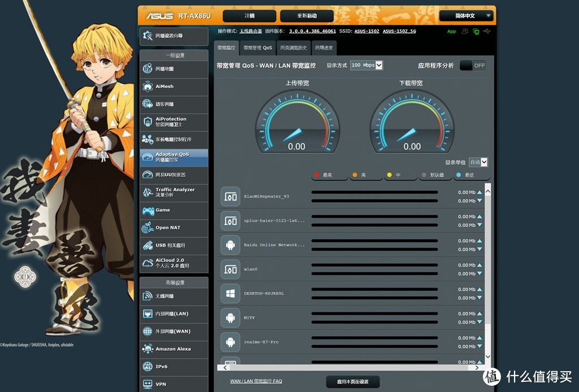Open Wireless (无线网络) settings icon

click(x=148, y=296)
